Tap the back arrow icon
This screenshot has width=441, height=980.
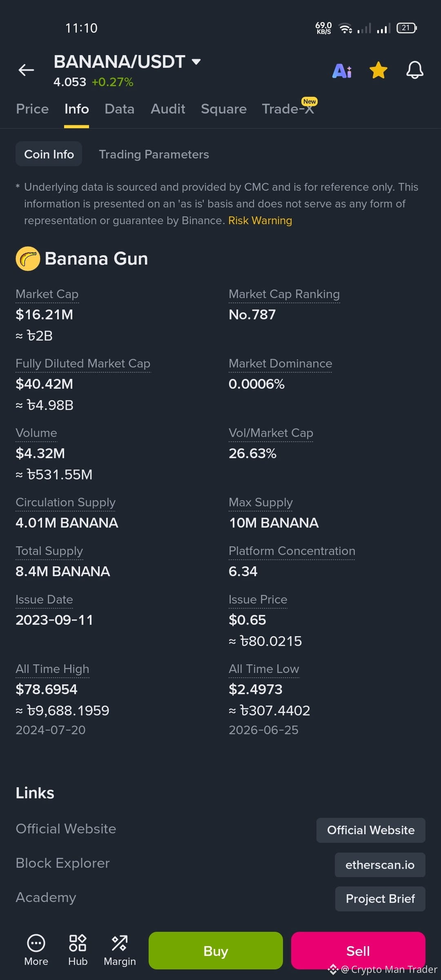(x=26, y=70)
